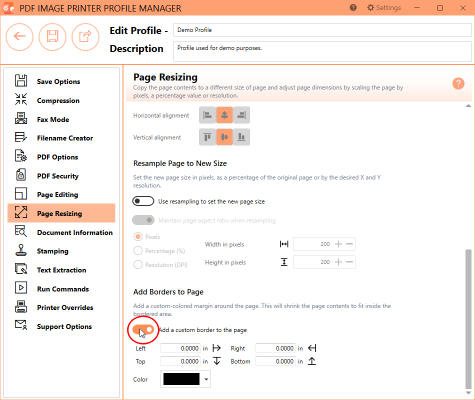Increase Width in pixels with plus button
Screen dimensions: 475x400
338,244
